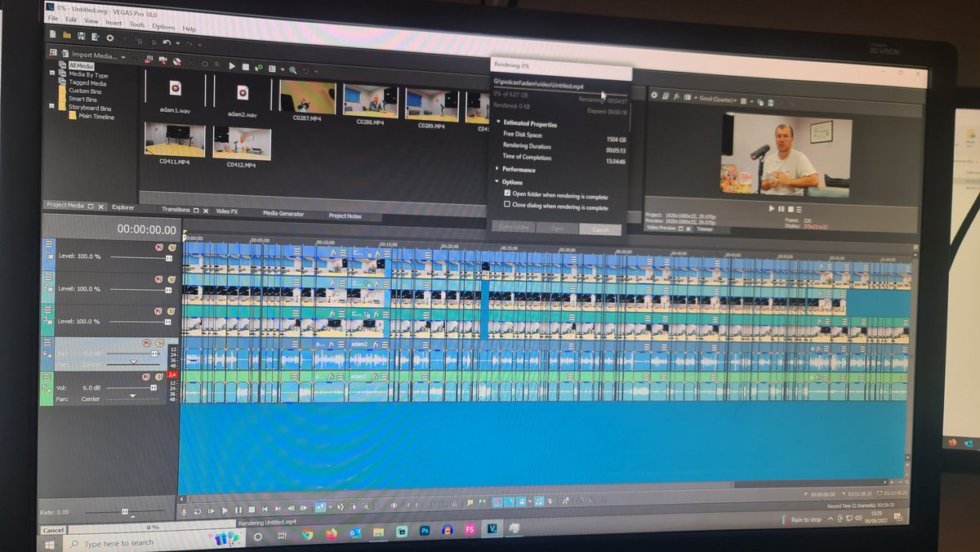This screenshot has height=552, width=980.
Task: Click the Extract Audio from CD icon
Action: (176, 60)
